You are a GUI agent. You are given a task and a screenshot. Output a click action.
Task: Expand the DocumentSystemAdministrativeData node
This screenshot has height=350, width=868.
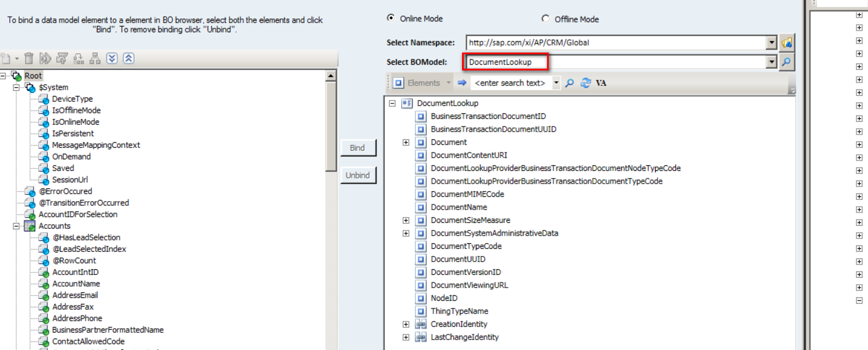(x=406, y=233)
